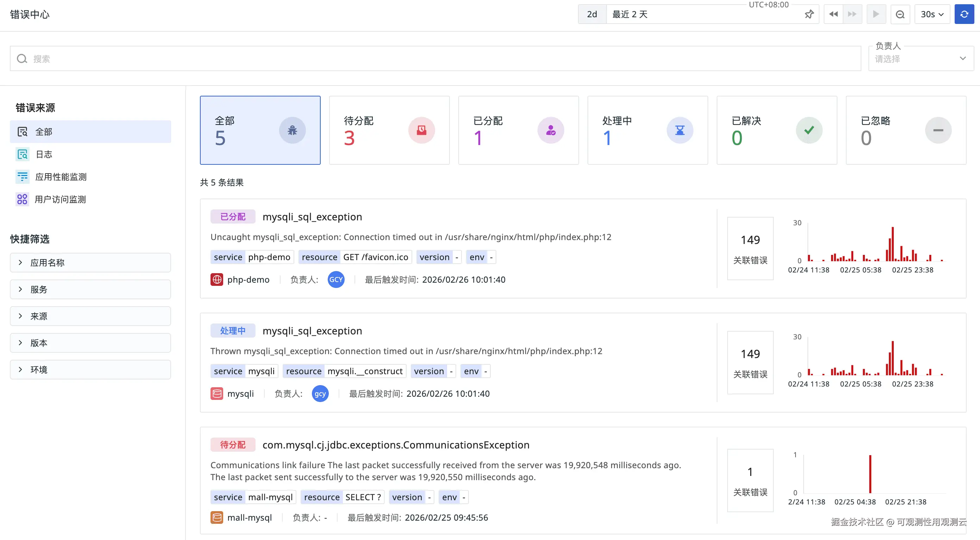
Task: Click the blue refresh icon button
Action: pyautogui.click(x=964, y=14)
